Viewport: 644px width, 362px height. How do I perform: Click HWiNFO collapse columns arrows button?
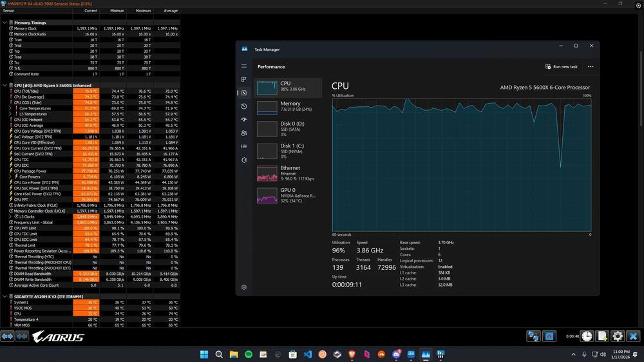[22, 336]
